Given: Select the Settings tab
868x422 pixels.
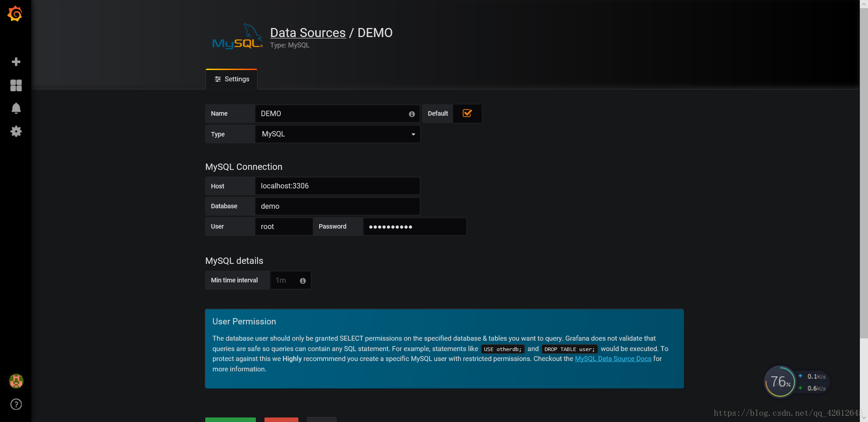Looking at the screenshot, I should click(231, 79).
